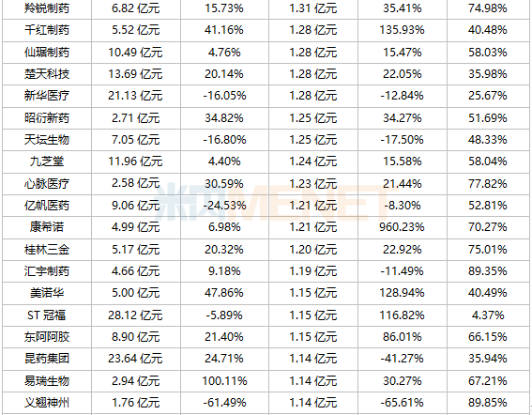This screenshot has height=415, width=532.
Task: Select the 义翘神州 company cell
Action: click(x=47, y=403)
